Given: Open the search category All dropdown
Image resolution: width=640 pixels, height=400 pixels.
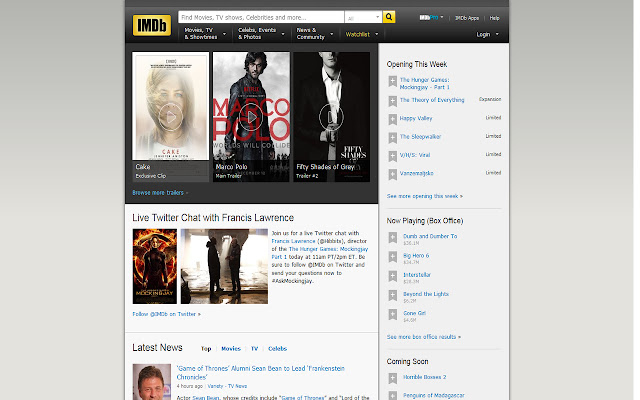Looking at the screenshot, I should [x=363, y=17].
